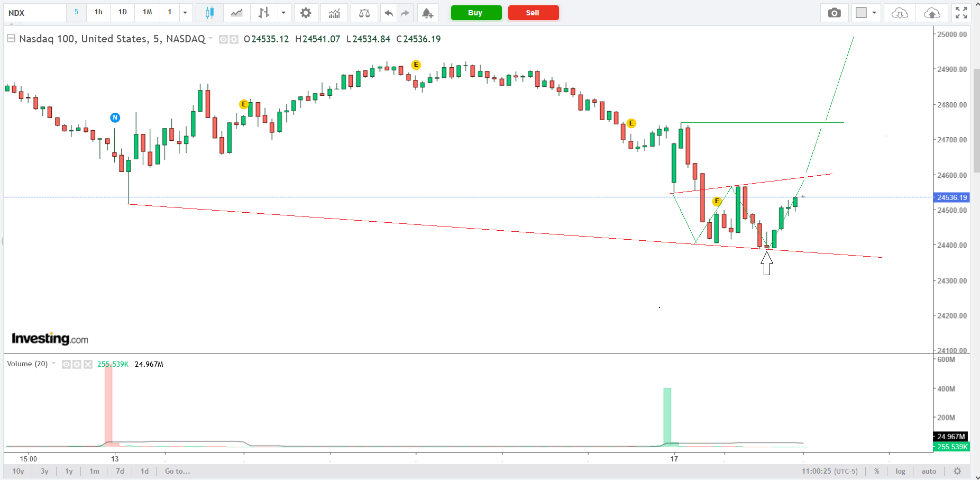
Task: Click the undo arrow
Action: (389, 13)
